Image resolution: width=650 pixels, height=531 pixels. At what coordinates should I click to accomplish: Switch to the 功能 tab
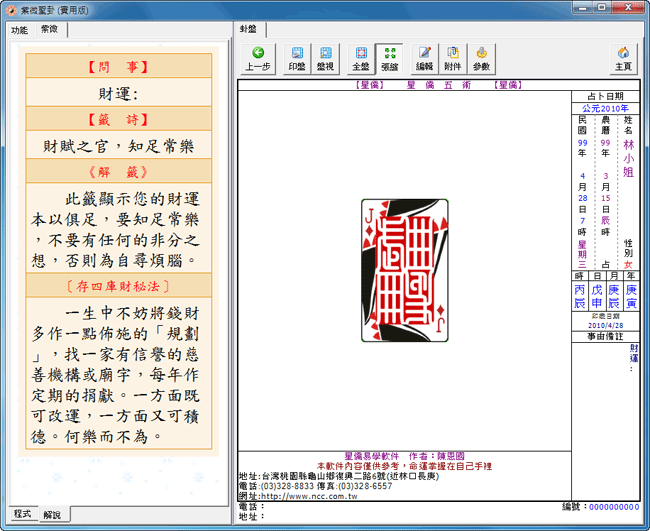[x=19, y=30]
